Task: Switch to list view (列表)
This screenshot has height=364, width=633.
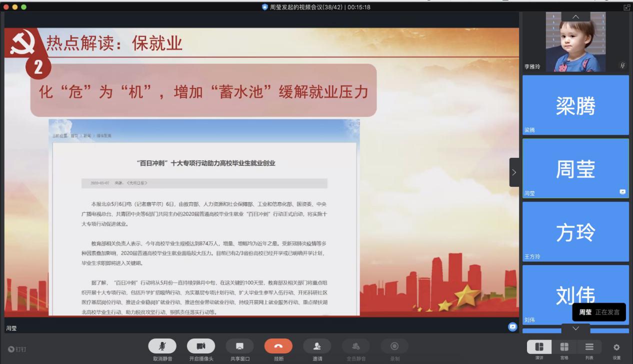Action: click(589, 347)
